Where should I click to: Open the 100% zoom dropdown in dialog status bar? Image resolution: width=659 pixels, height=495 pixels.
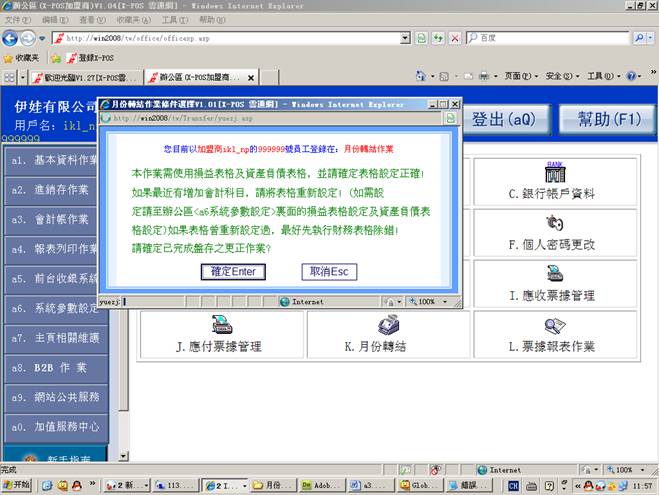432,301
